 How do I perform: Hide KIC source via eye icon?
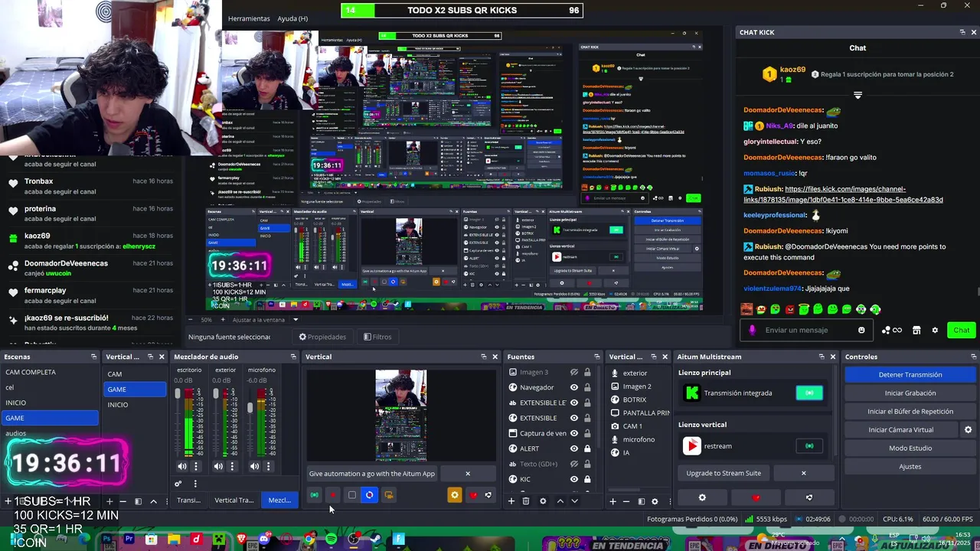click(x=574, y=479)
